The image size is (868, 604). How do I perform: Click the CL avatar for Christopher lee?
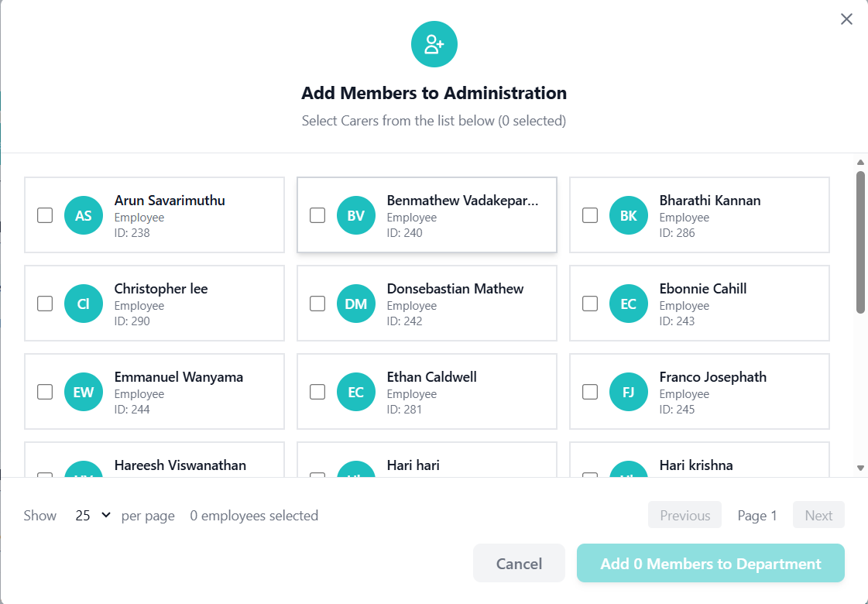(84, 304)
